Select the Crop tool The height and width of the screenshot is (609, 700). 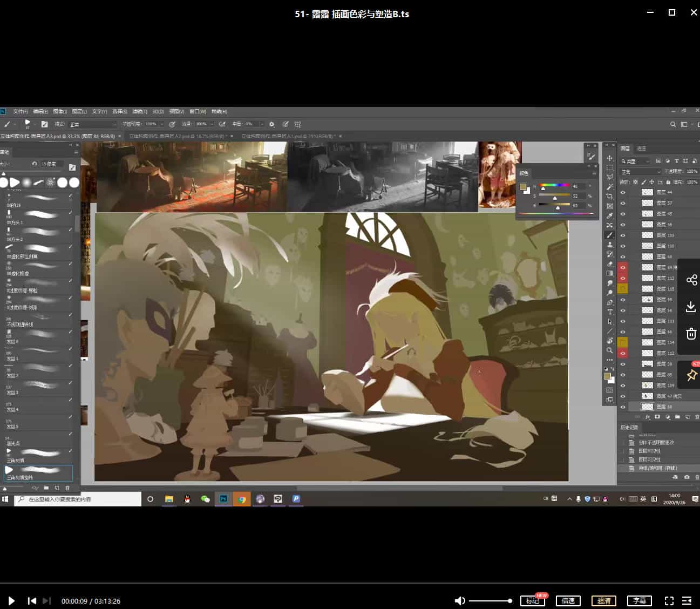pos(610,197)
